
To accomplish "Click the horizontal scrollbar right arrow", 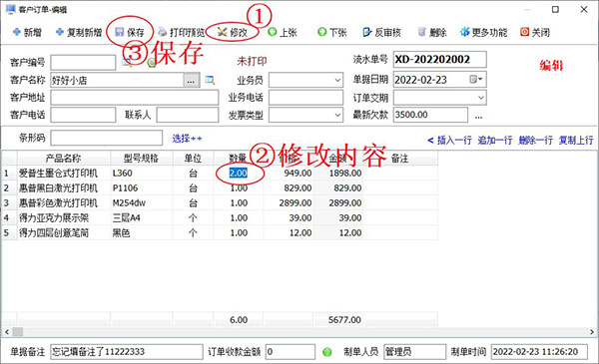I will click(592, 332).
